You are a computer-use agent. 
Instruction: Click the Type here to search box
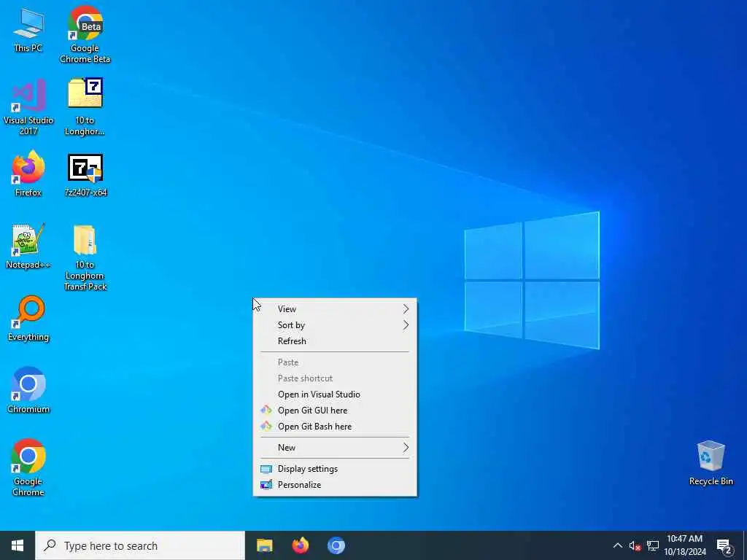pos(140,545)
